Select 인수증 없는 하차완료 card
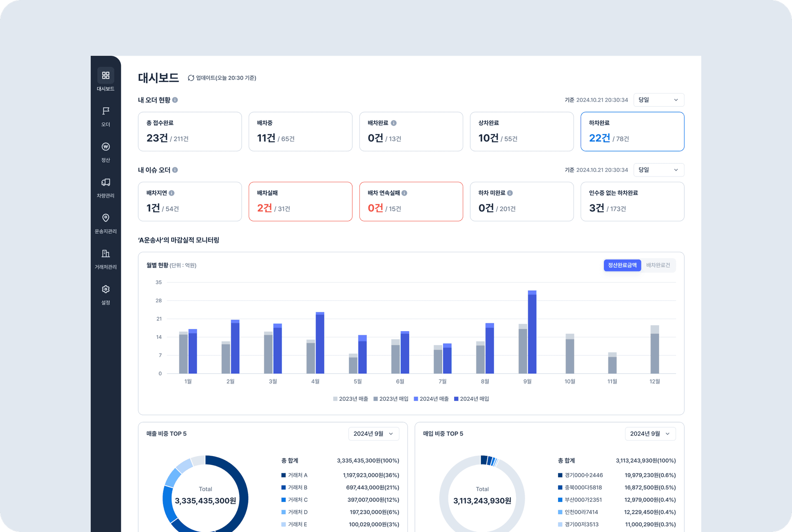The height and width of the screenshot is (532, 792). click(x=632, y=202)
